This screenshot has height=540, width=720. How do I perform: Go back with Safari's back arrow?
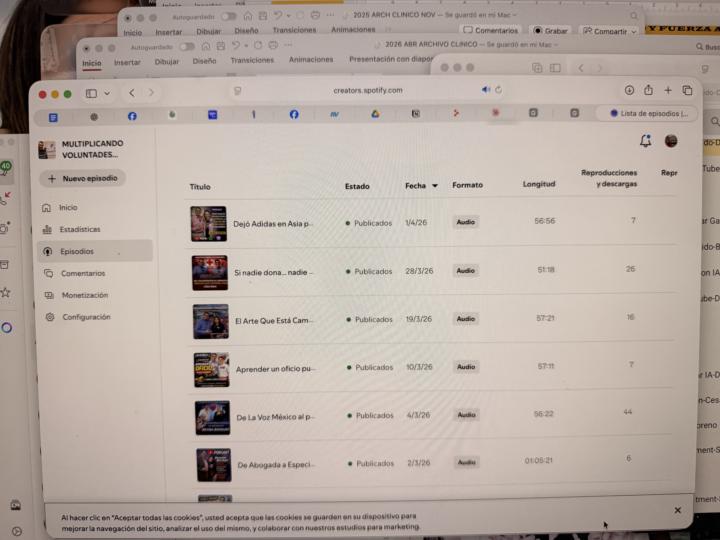132,93
